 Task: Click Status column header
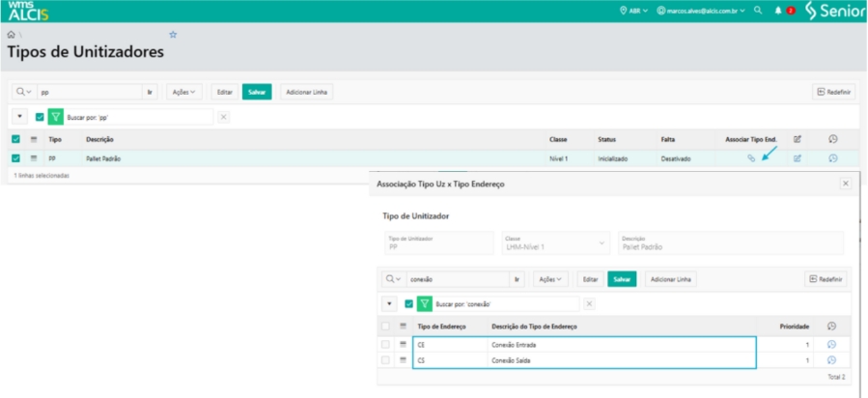click(606, 139)
